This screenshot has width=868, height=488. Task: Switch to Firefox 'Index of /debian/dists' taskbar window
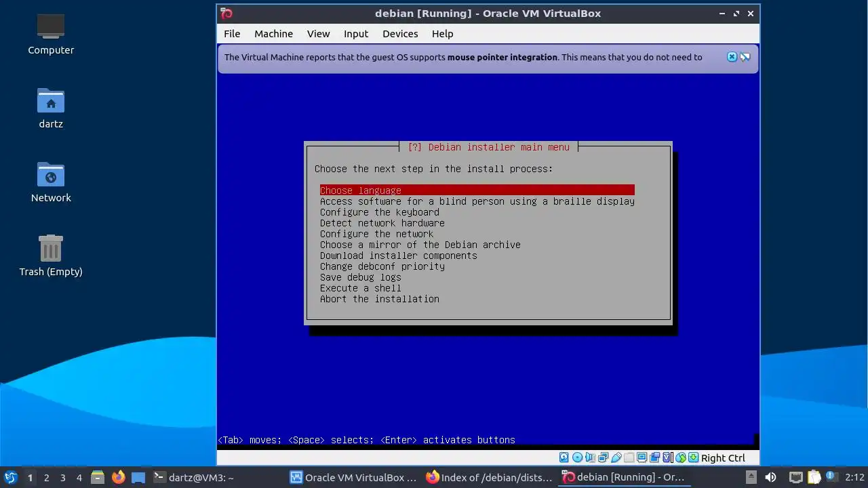490,478
